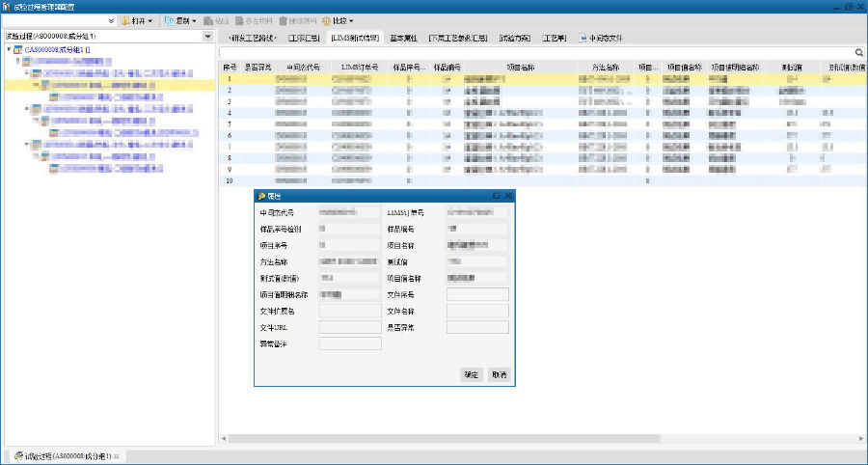Viewport: 868px width, 465px height.
Task: Click the 确定 button in dialog
Action: tap(471, 374)
